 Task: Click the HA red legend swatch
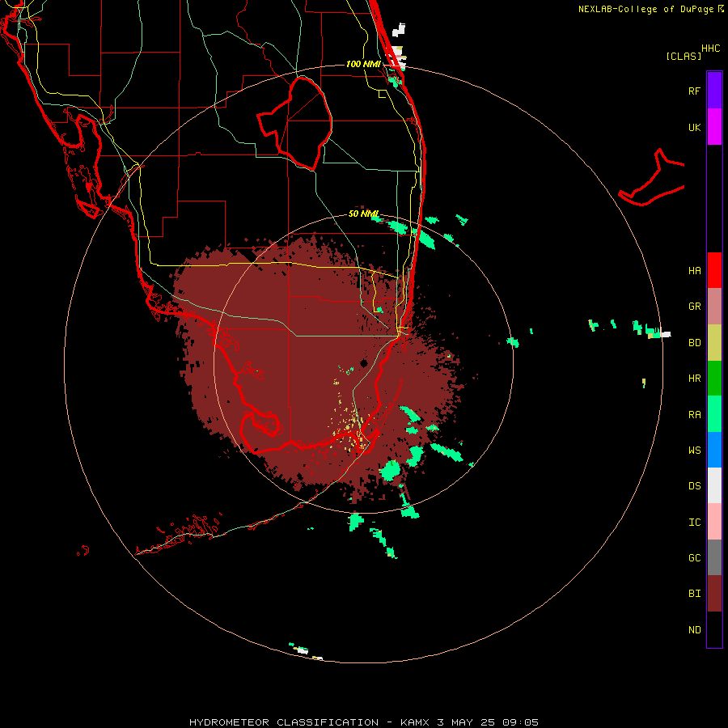[x=714, y=270]
